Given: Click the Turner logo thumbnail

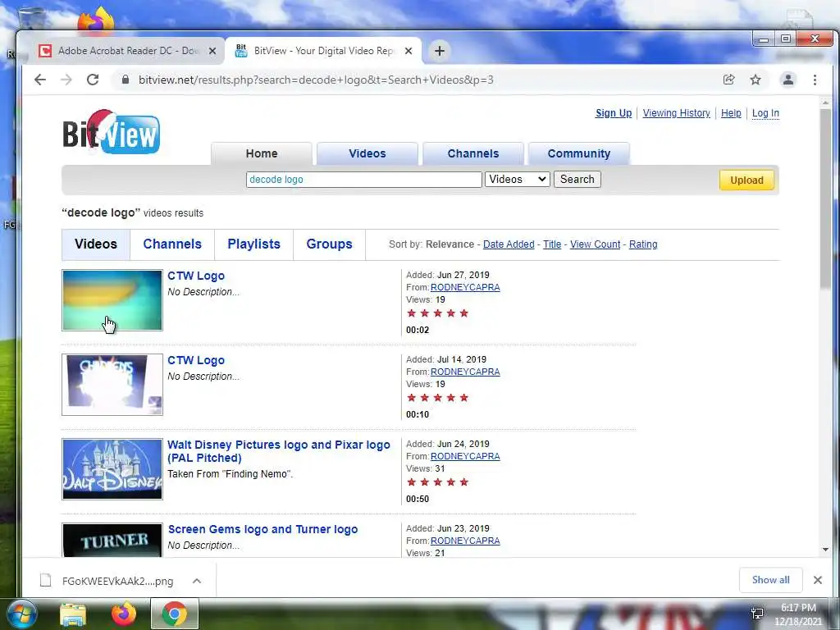Looking at the screenshot, I should coord(112,540).
